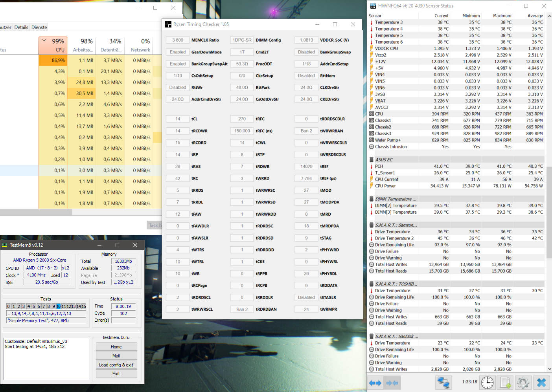Select the CPU Current row under ASUS EC

point(456,179)
